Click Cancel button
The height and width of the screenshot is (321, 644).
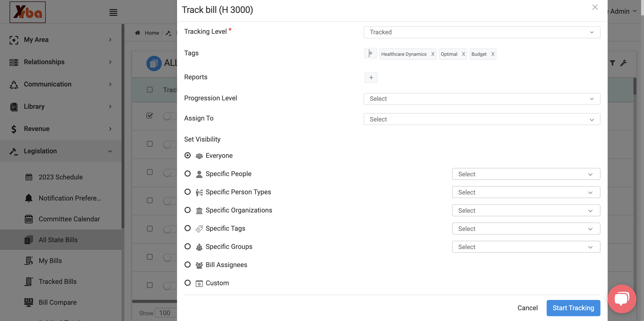pos(527,308)
